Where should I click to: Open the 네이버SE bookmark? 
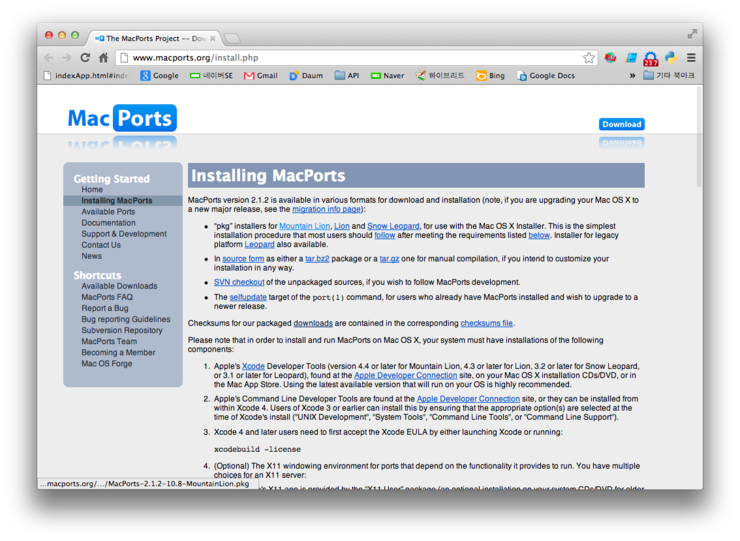point(211,76)
